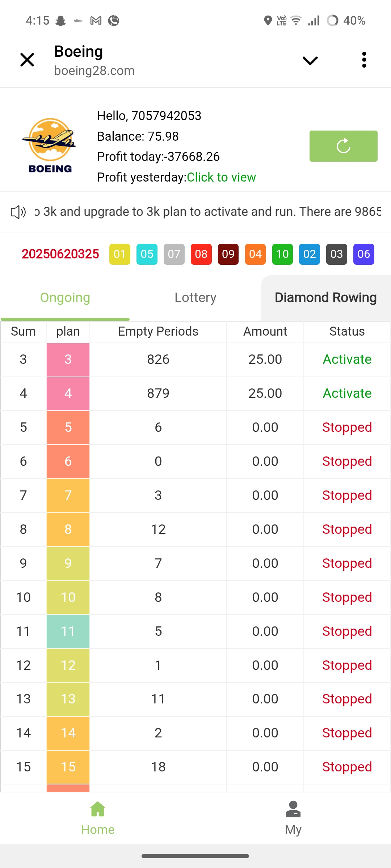Toggle the Stopped status for sum 5
Viewport: 391px width, 868px height.
click(x=347, y=427)
